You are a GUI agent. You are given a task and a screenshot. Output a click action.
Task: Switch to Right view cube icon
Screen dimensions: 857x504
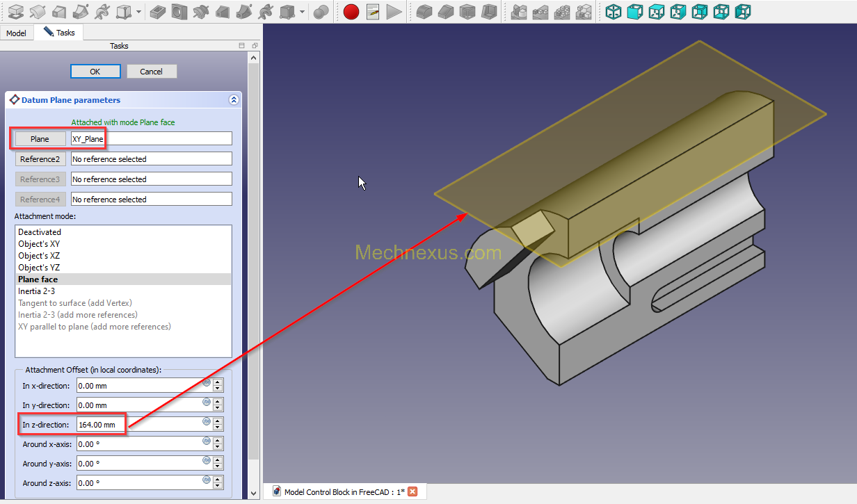(x=678, y=11)
